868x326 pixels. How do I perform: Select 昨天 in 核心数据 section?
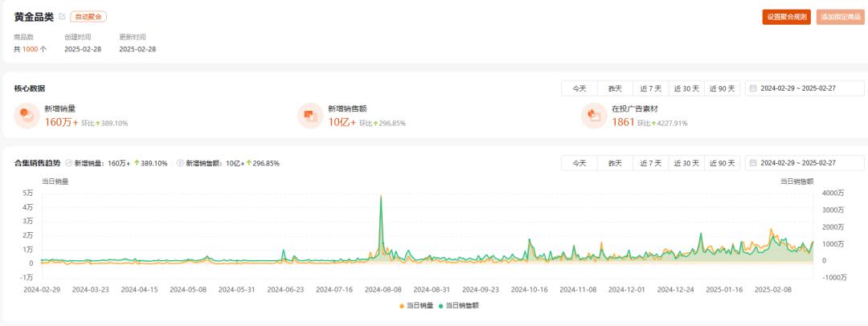click(615, 88)
